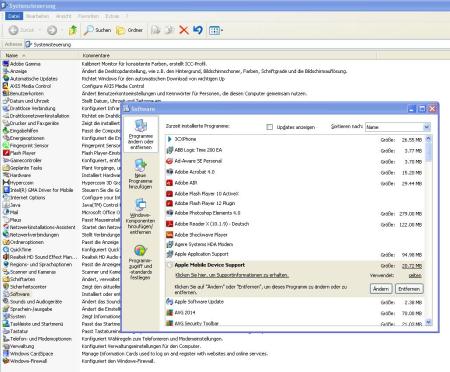Click the program list scroll up arrow
Viewport: 450px width, 372px height.
tap(428, 139)
